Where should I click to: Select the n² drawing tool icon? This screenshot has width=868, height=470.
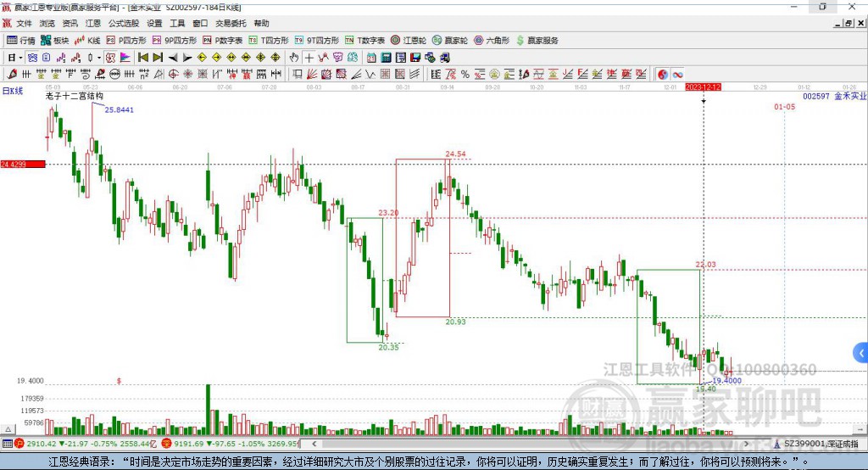[144, 74]
